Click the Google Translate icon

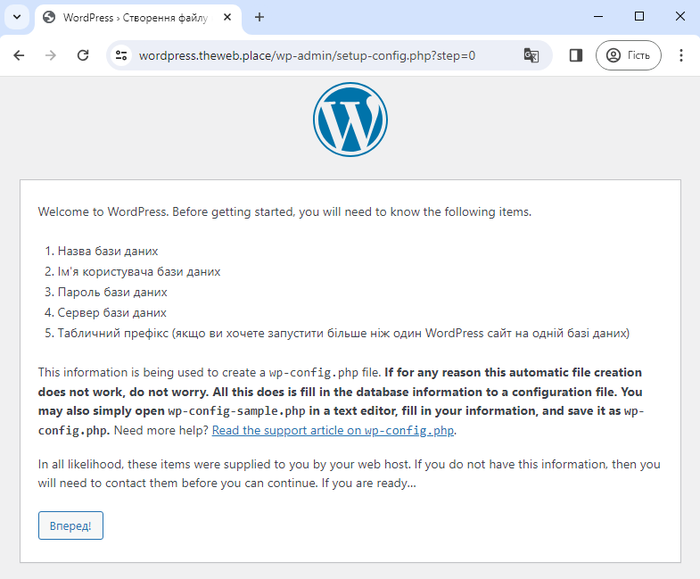coord(531,55)
